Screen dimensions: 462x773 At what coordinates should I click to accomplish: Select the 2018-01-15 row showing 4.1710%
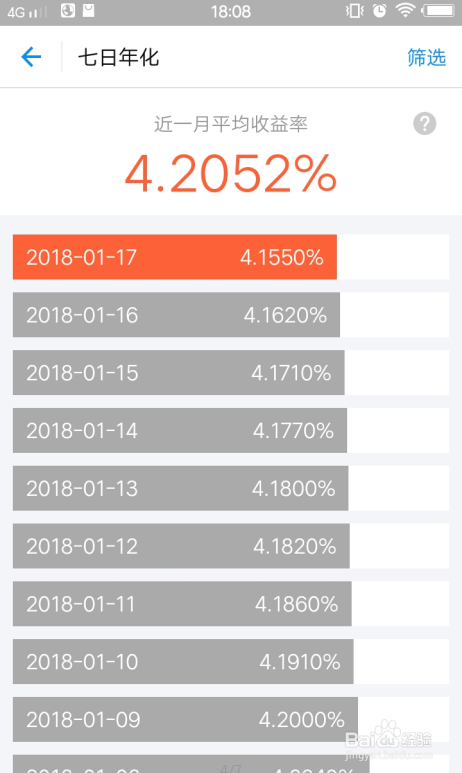pos(231,372)
